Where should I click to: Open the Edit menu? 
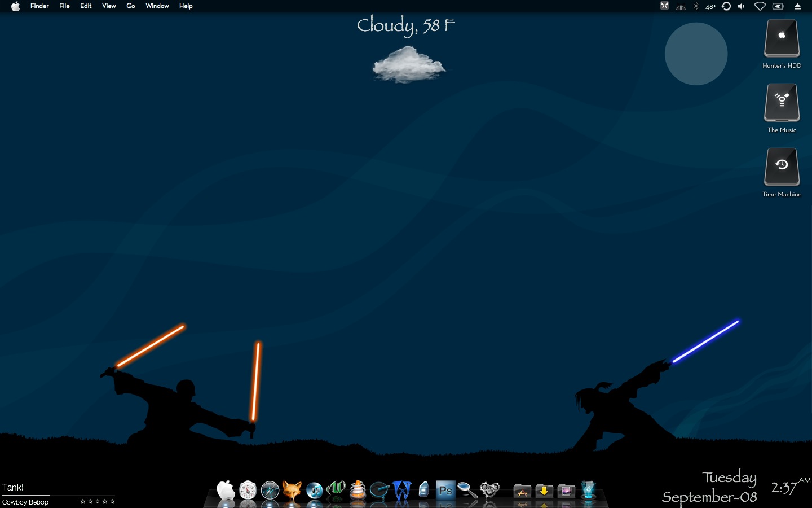click(86, 6)
